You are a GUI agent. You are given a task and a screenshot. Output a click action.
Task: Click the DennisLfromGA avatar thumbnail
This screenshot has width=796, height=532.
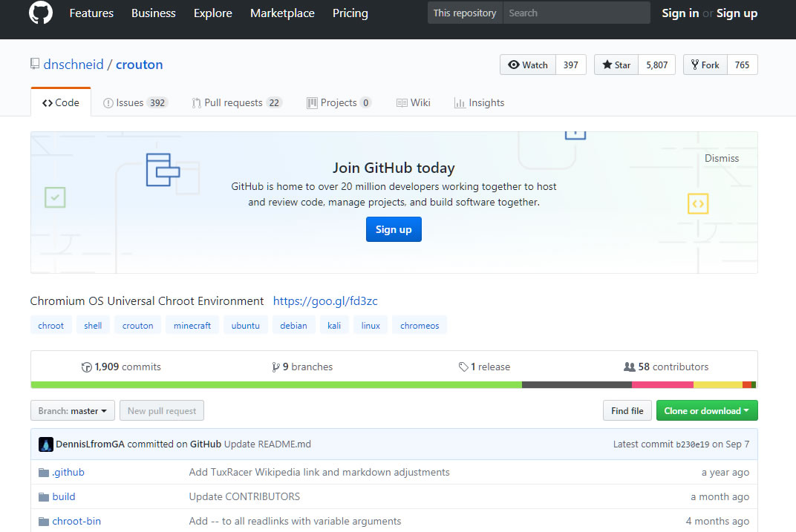pos(46,444)
